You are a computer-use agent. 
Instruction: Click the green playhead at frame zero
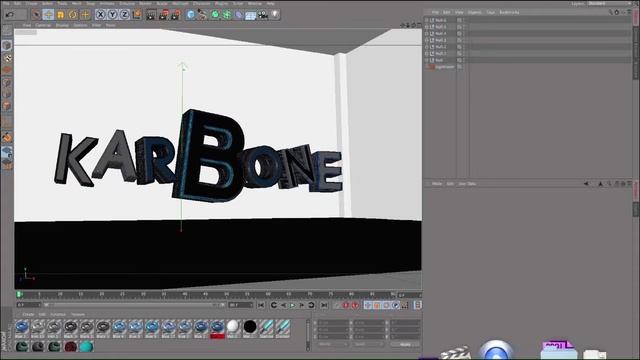point(19,294)
